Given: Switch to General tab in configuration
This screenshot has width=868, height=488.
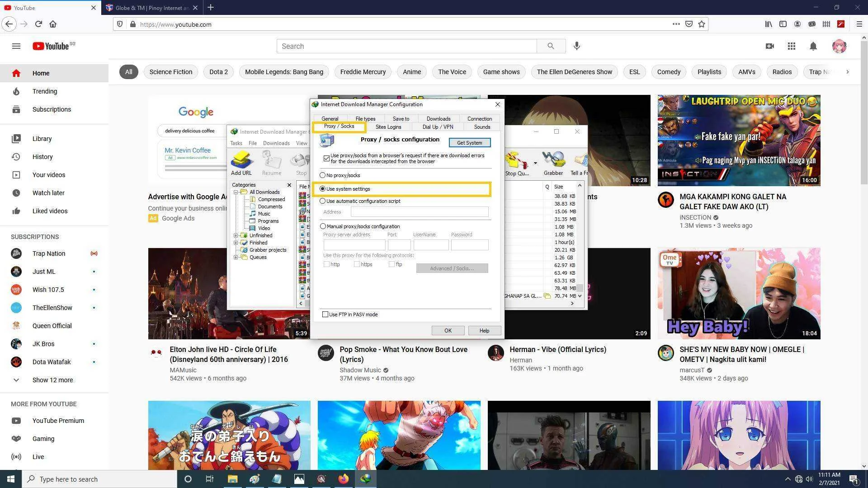Looking at the screenshot, I should (x=330, y=119).
